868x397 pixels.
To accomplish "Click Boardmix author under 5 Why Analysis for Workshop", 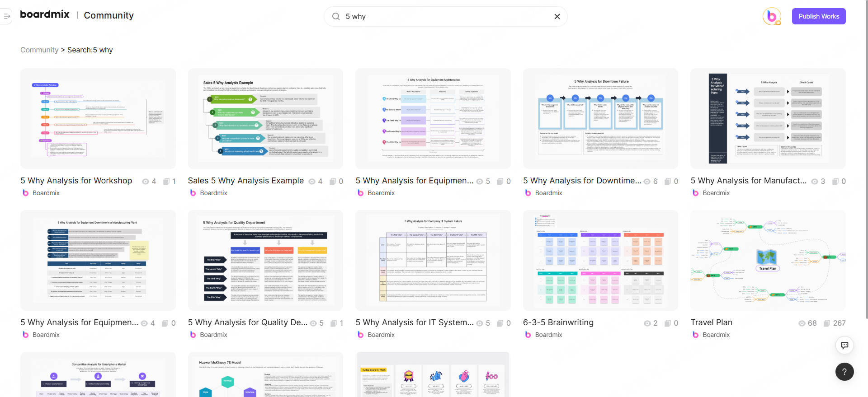I will click(x=46, y=193).
